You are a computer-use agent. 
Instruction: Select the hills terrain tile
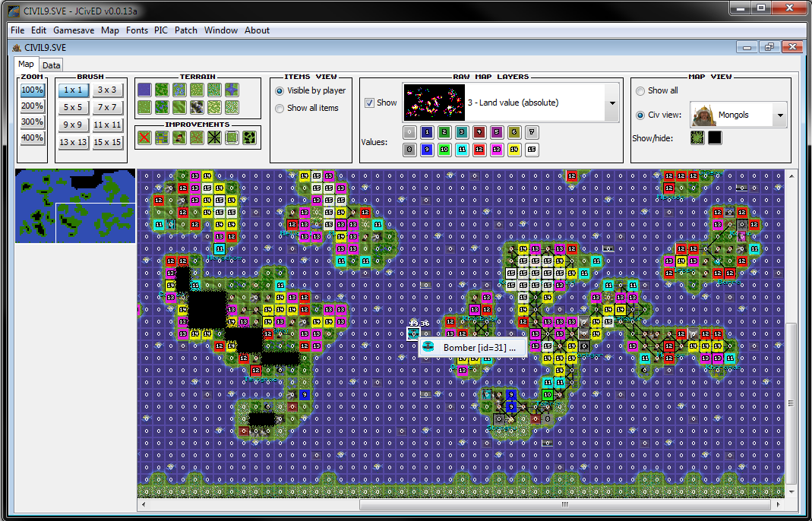tap(180, 107)
